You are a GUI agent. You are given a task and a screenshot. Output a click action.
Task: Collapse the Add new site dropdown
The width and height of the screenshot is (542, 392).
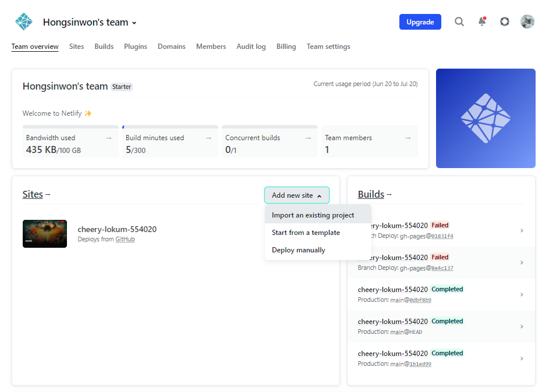click(x=296, y=195)
